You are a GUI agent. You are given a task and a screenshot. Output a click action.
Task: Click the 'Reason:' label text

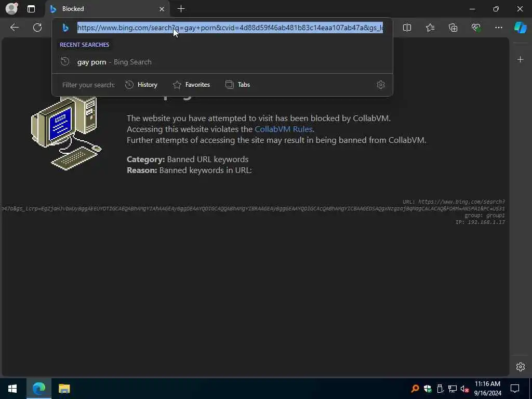pyautogui.click(x=142, y=170)
